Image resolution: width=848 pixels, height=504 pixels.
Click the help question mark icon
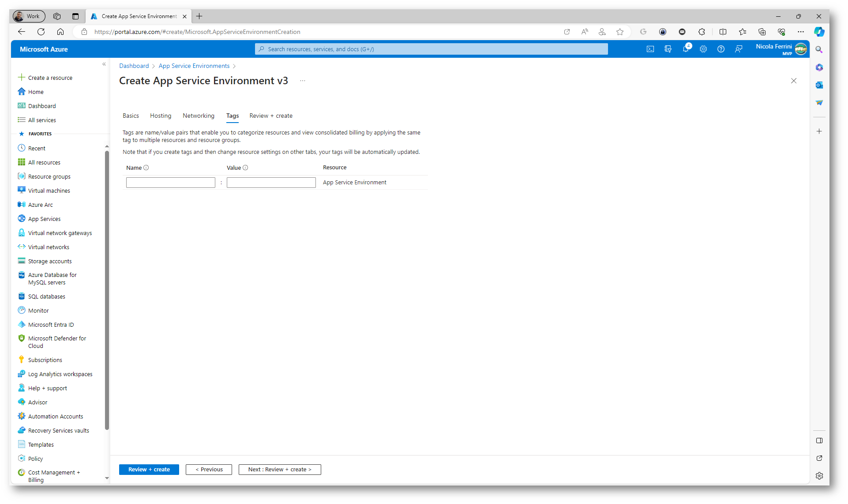721,49
